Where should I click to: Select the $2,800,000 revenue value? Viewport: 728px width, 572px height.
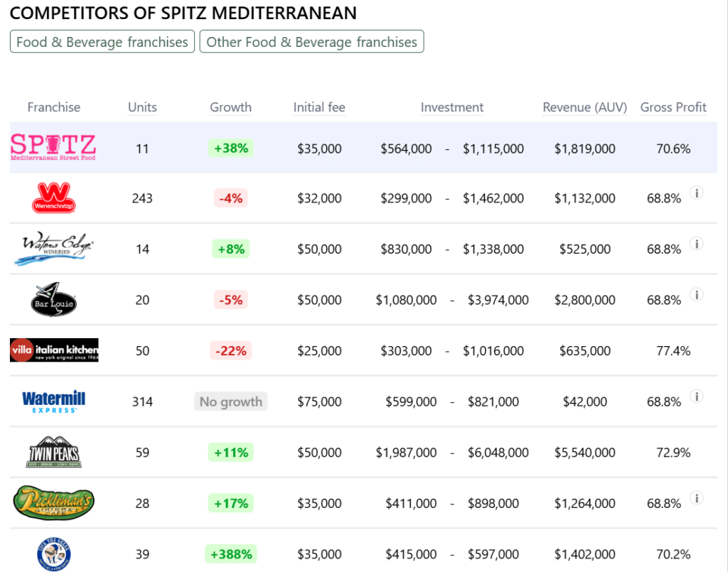click(584, 300)
